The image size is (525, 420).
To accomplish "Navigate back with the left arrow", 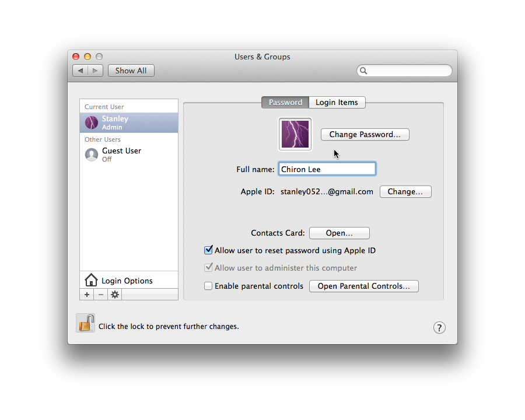I will (x=80, y=71).
